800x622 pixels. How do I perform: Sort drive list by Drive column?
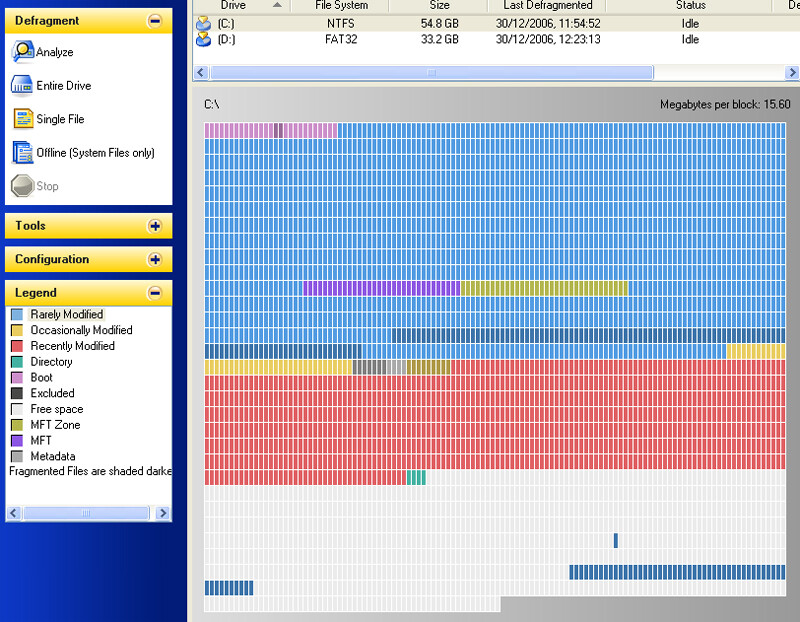tap(233, 6)
